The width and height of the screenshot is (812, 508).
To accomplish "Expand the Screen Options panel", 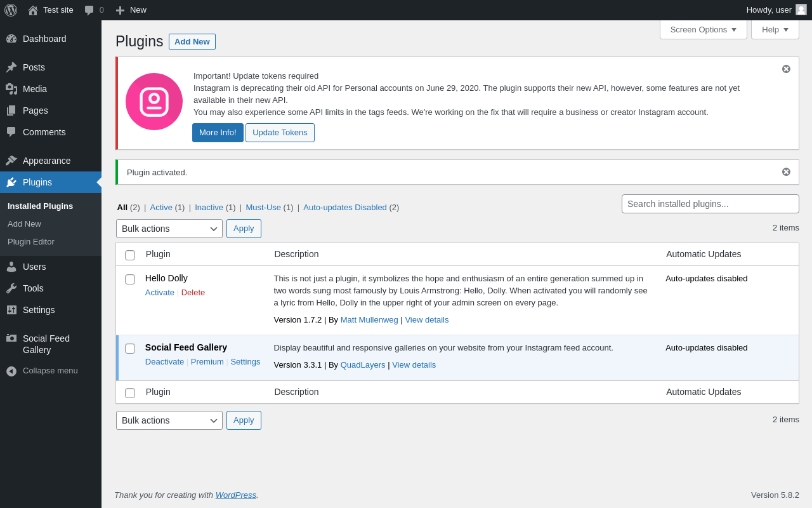I will pos(703,29).
